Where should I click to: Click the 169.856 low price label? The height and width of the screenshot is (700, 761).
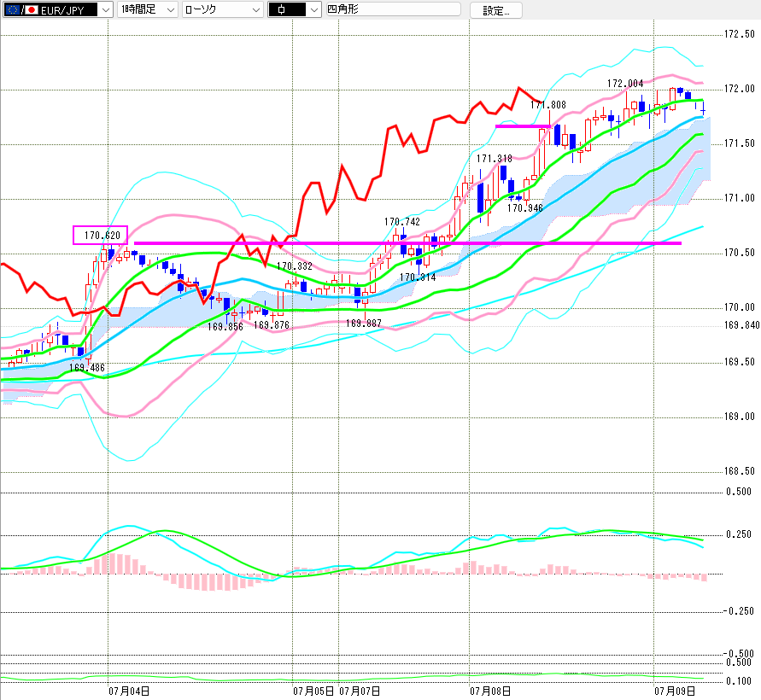[225, 327]
